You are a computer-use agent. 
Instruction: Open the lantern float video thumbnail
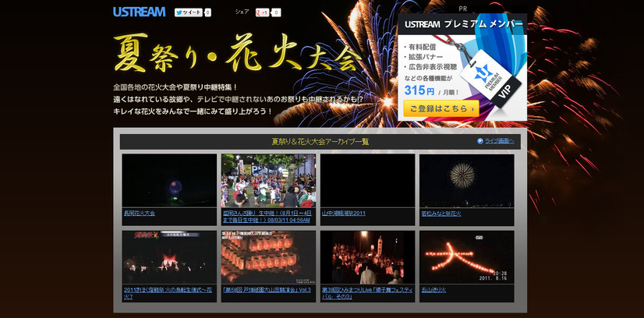pos(269,257)
